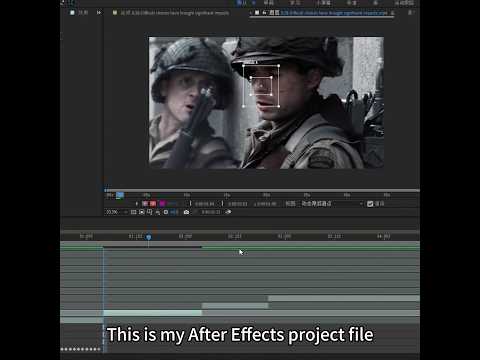This screenshot has height=360, width=480.
Task: Open the magnification ratio dropdown
Action: click(x=116, y=212)
